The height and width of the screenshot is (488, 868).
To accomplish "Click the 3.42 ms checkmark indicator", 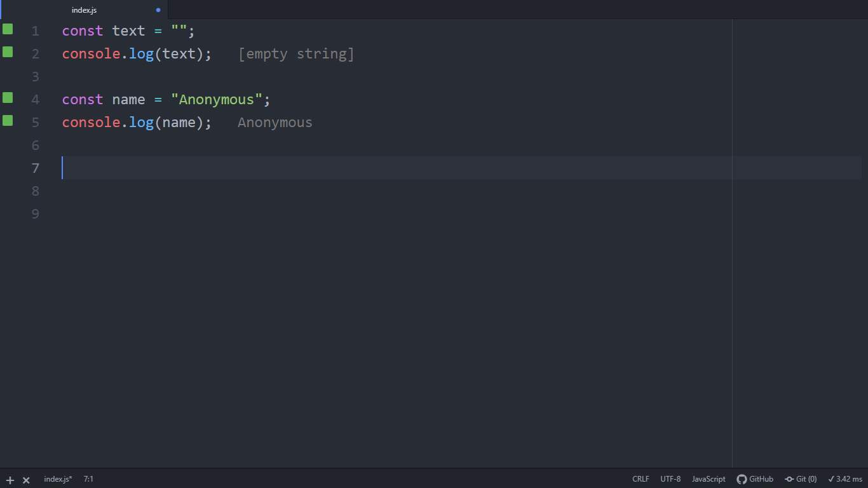I will (845, 479).
